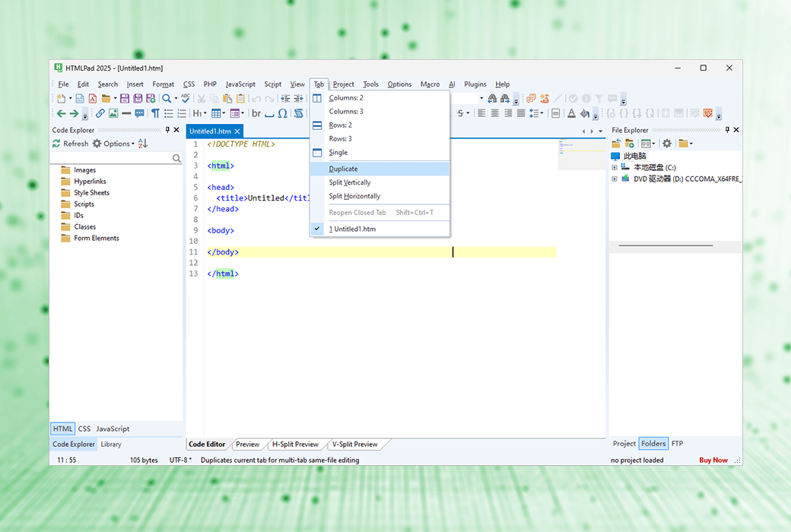Go up a folder in File Explorer
The width and height of the screenshot is (791, 532).
[x=616, y=144]
